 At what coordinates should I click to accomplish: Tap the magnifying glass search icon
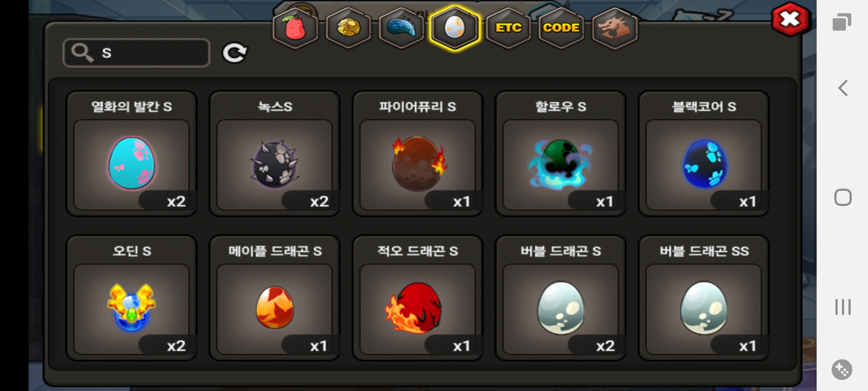coord(82,53)
